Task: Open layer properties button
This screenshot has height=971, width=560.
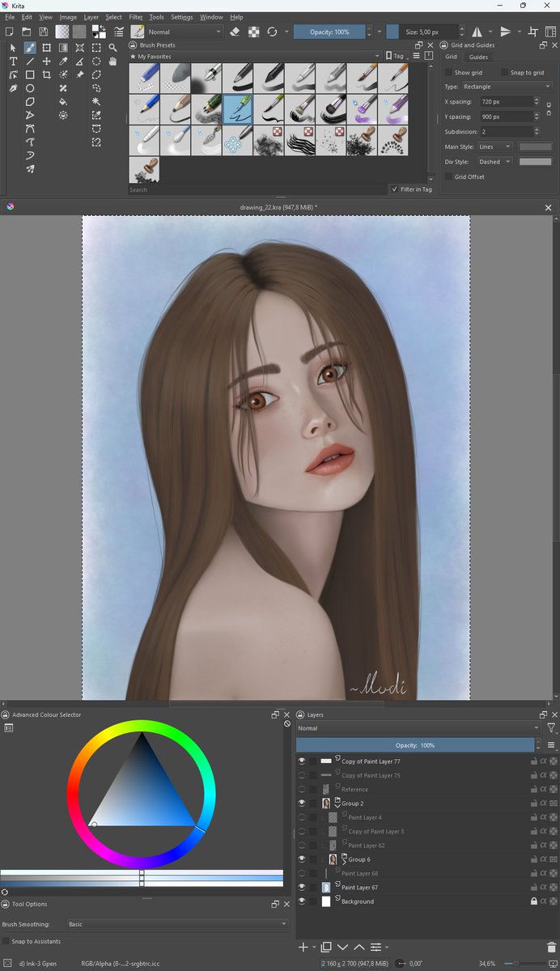Action: [375, 947]
